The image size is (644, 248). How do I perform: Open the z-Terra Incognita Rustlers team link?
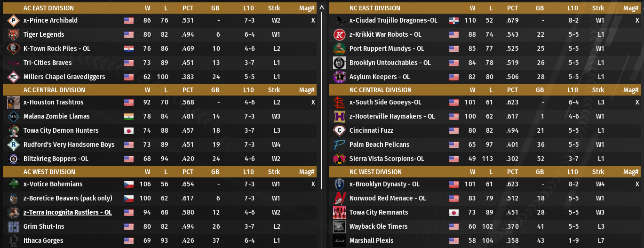point(68,213)
